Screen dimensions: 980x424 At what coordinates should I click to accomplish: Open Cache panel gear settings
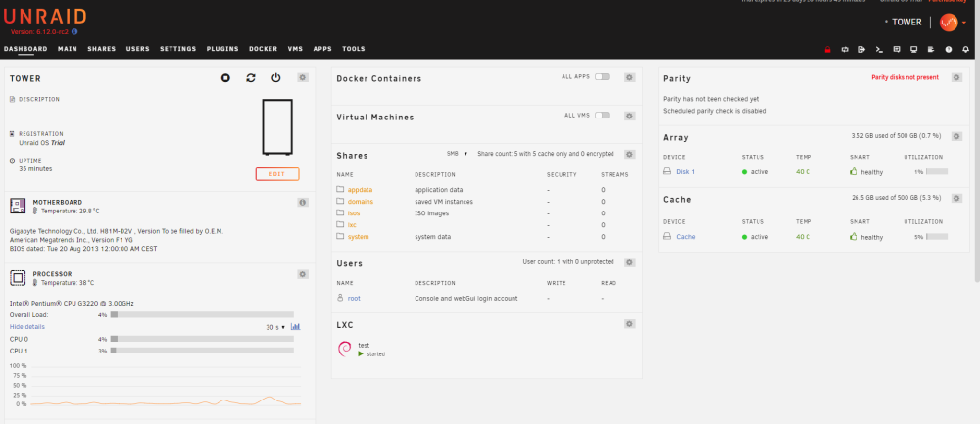coord(956,198)
